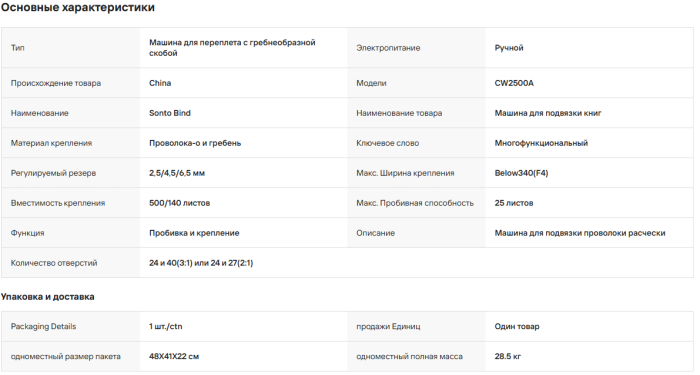
Task: Click the '25 листов' punching capacity
Action: (514, 203)
